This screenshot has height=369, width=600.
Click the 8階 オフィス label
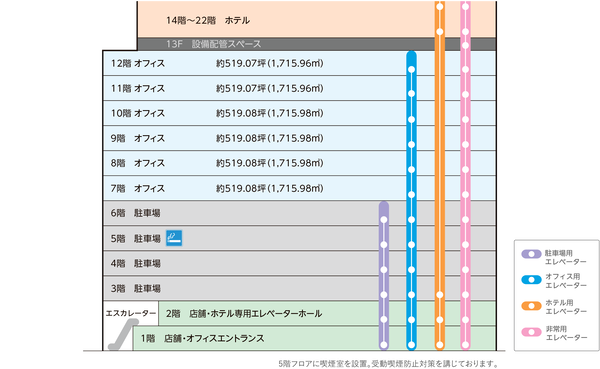coord(138,163)
